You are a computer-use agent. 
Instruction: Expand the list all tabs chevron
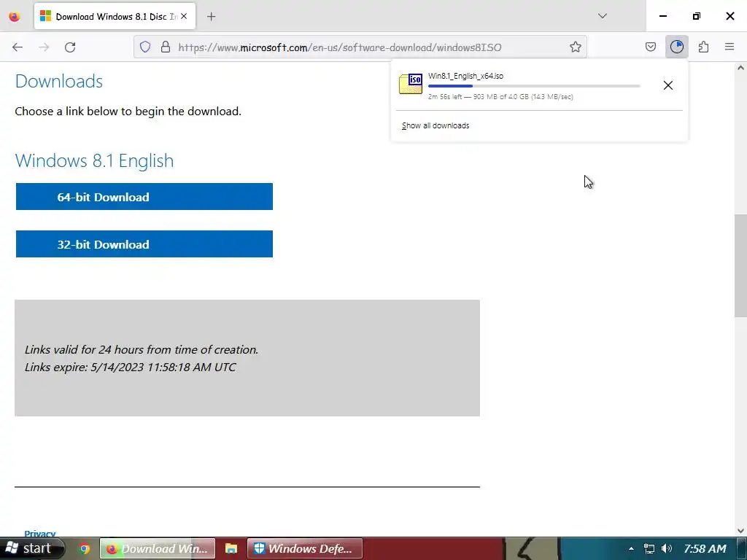tap(603, 16)
